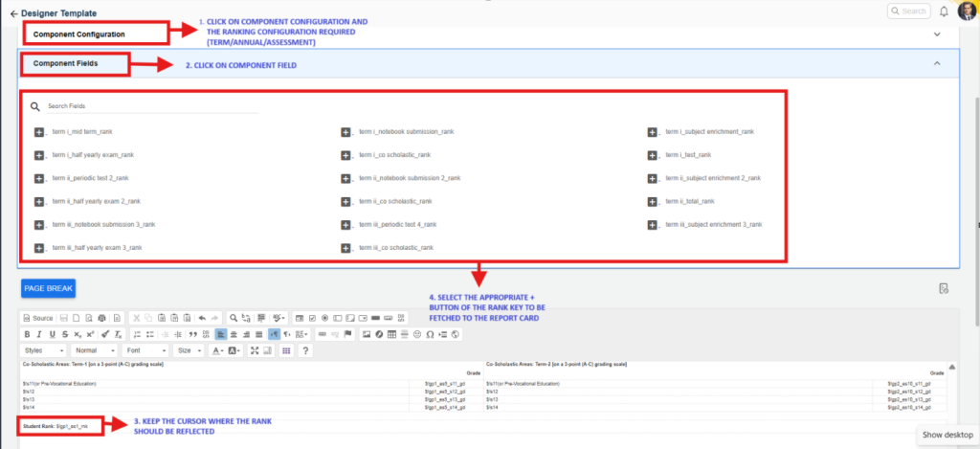Add the term iii_co scholastic_rank field
Screen dimensions: 980x449
tap(346, 248)
